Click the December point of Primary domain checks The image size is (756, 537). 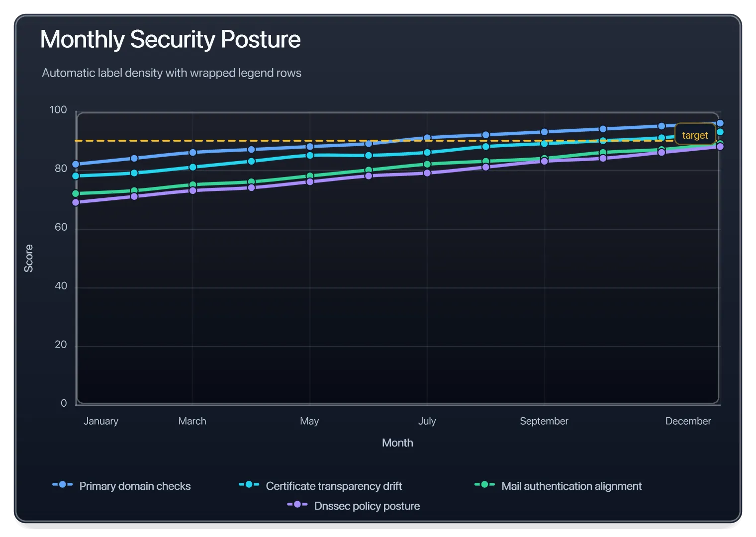click(720, 123)
